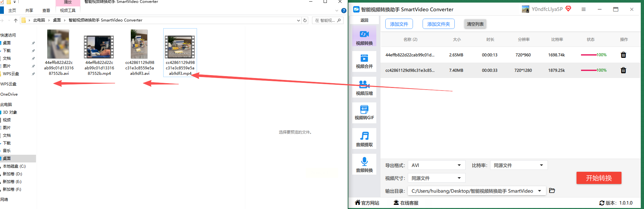Open the quick access toolbar dropdown arrow
This screenshot has width=644, height=209.
14,2
